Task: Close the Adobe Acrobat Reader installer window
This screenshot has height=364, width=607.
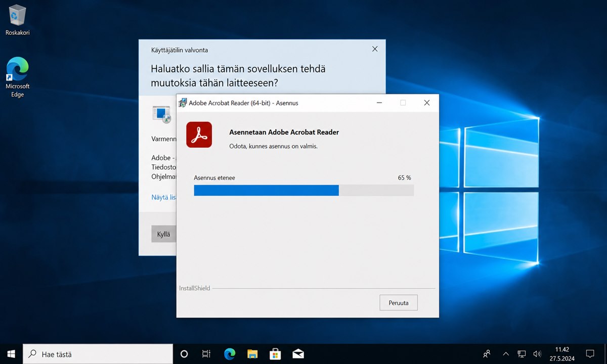Action: (x=427, y=103)
